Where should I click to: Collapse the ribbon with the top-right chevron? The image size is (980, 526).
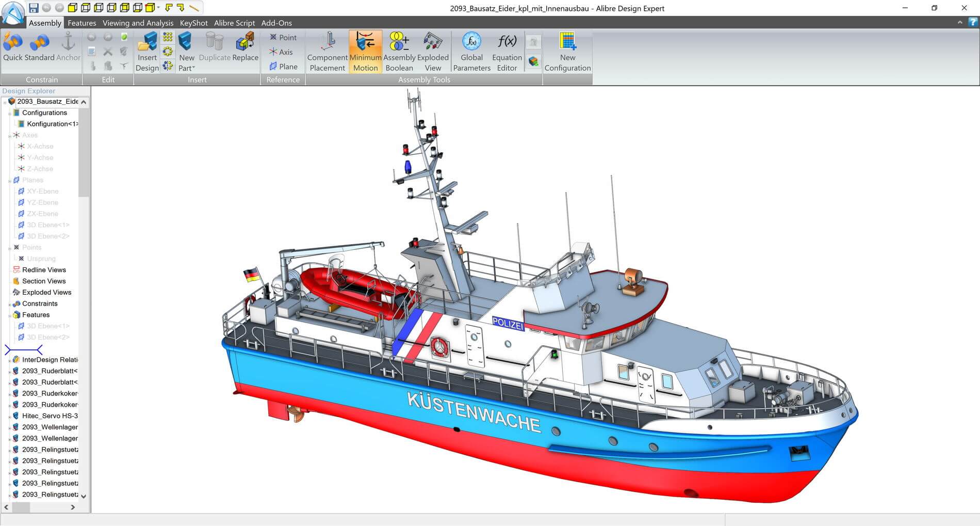(x=960, y=22)
